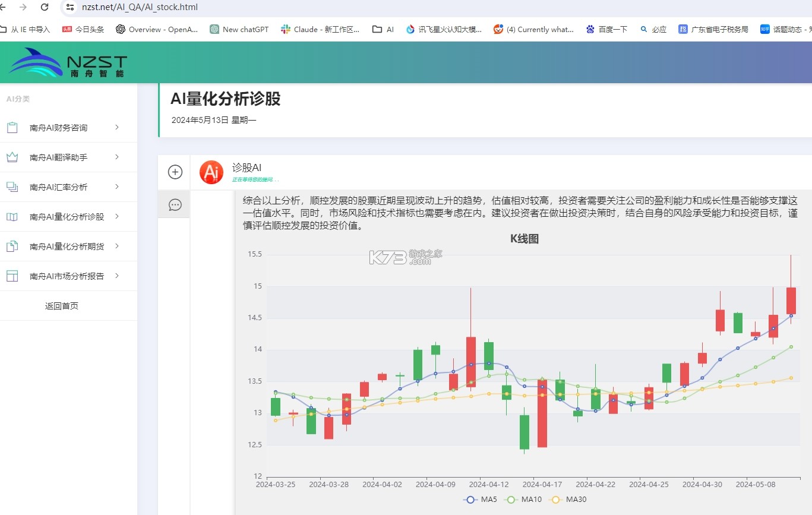The image size is (812, 515).
Task: Select 南舟AI量化分析期货 in the sidebar menu
Action: pyautogui.click(x=68, y=247)
